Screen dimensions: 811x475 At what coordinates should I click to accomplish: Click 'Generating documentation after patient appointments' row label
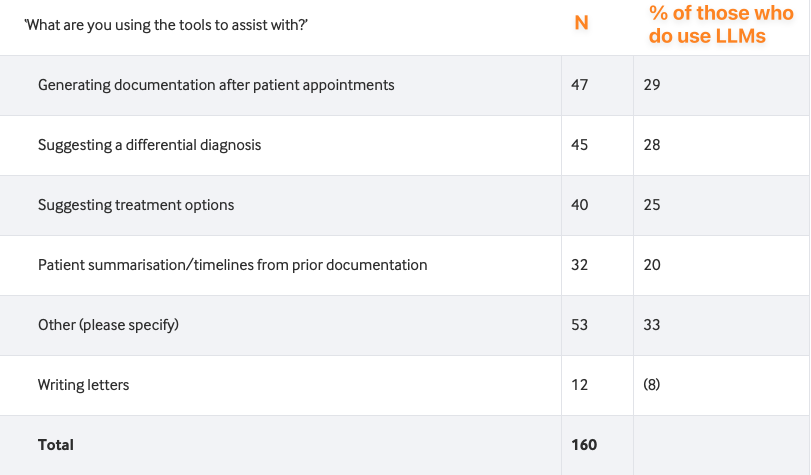[216, 85]
